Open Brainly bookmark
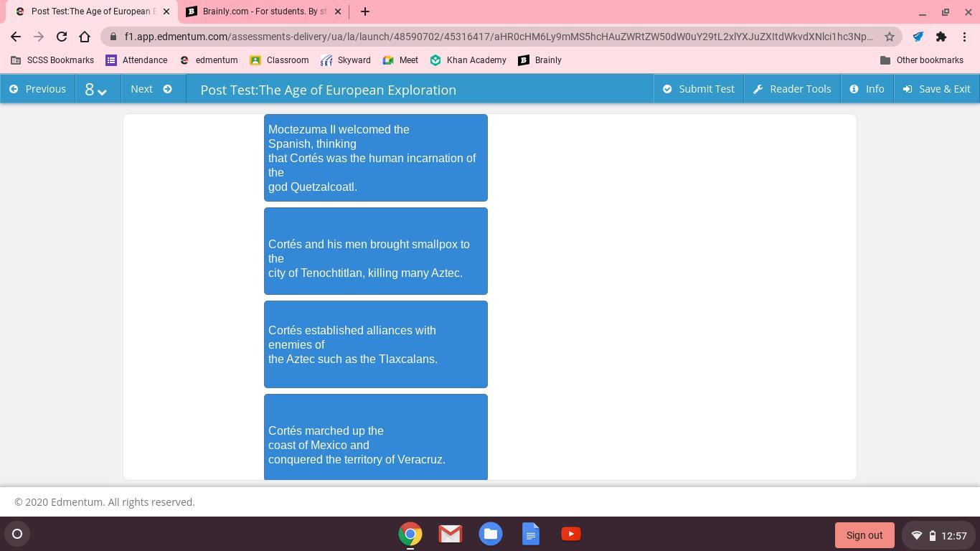The image size is (980, 551). (x=540, y=60)
